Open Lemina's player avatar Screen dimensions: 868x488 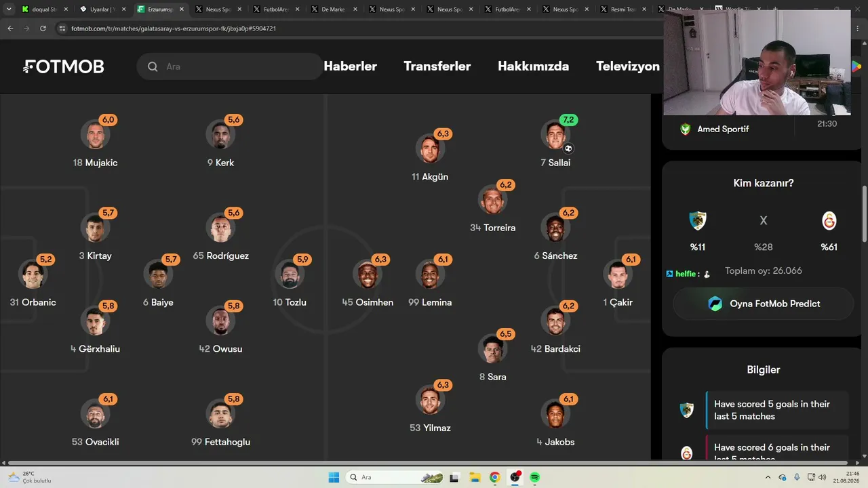click(430, 274)
